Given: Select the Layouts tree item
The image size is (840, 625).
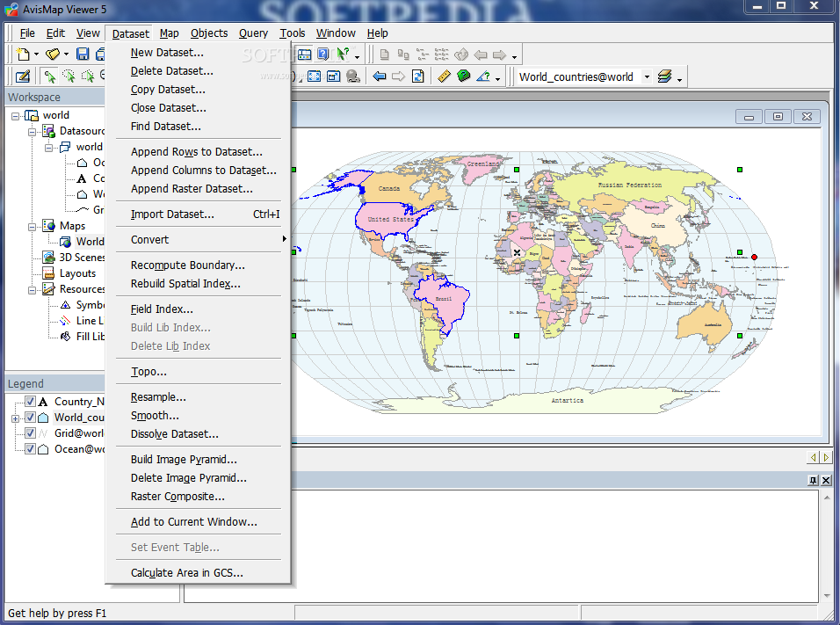Looking at the screenshot, I should pyautogui.click(x=77, y=273).
